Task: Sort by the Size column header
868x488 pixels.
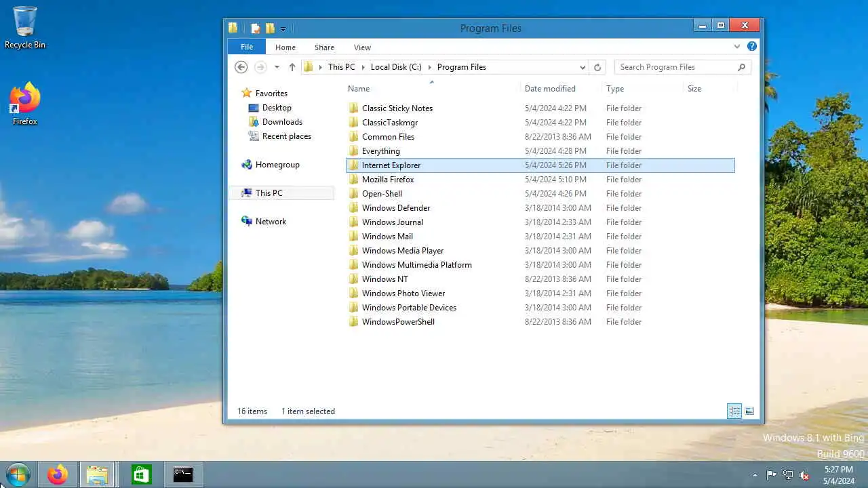Action: 694,89
